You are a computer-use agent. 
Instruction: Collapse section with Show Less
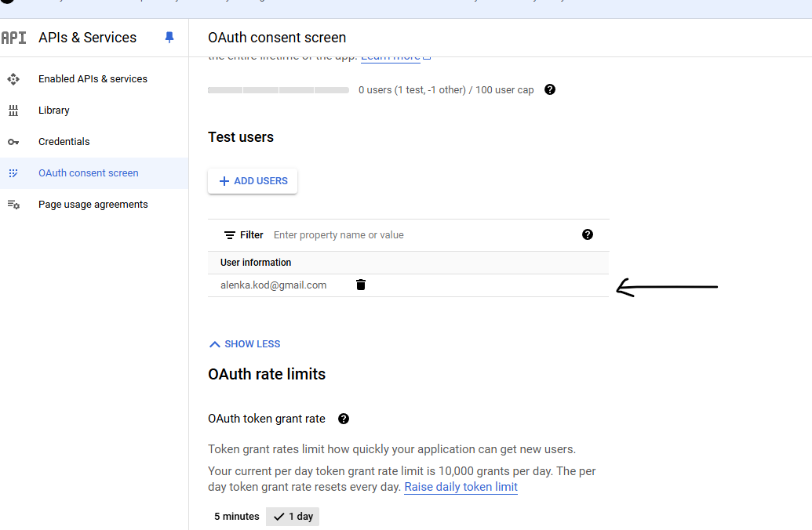coord(244,344)
